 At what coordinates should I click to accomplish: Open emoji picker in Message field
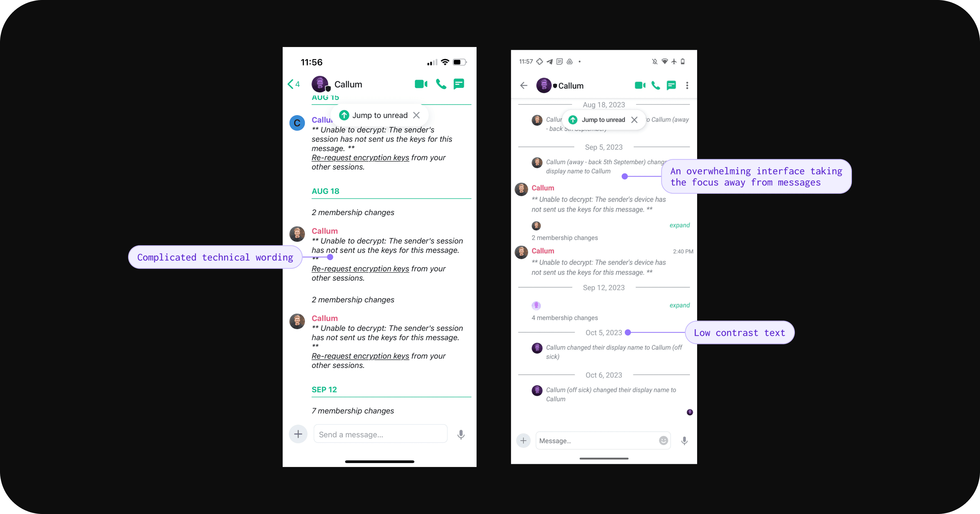click(x=663, y=441)
